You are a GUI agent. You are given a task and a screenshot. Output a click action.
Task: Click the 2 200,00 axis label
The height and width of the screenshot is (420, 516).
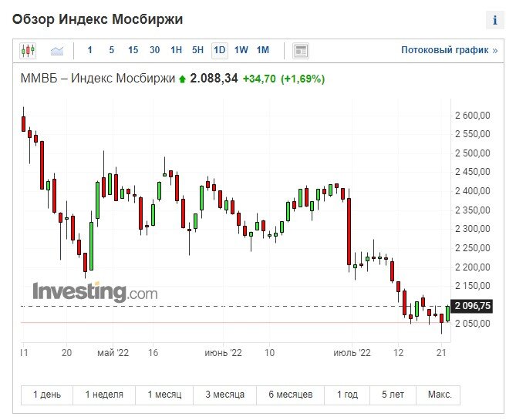click(x=473, y=267)
